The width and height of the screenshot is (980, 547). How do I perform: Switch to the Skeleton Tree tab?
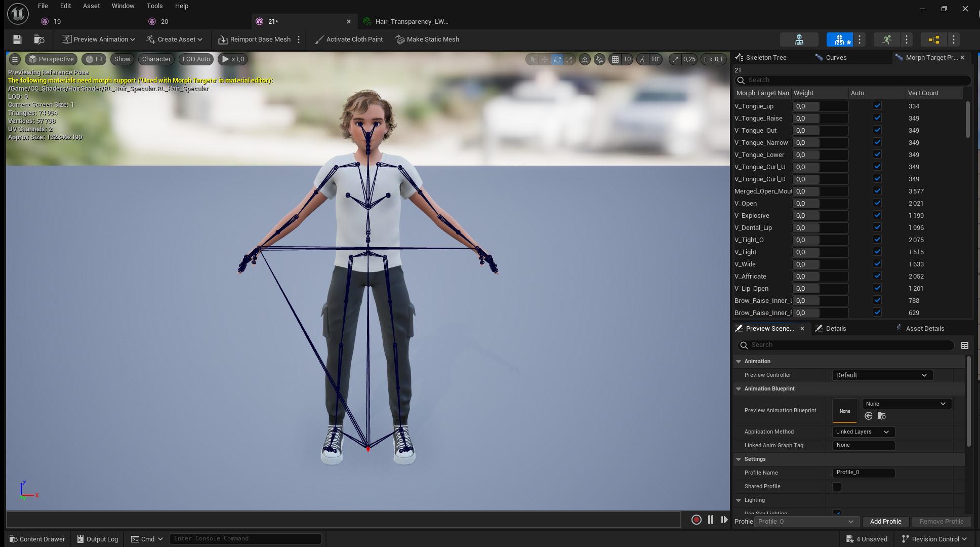point(761,58)
